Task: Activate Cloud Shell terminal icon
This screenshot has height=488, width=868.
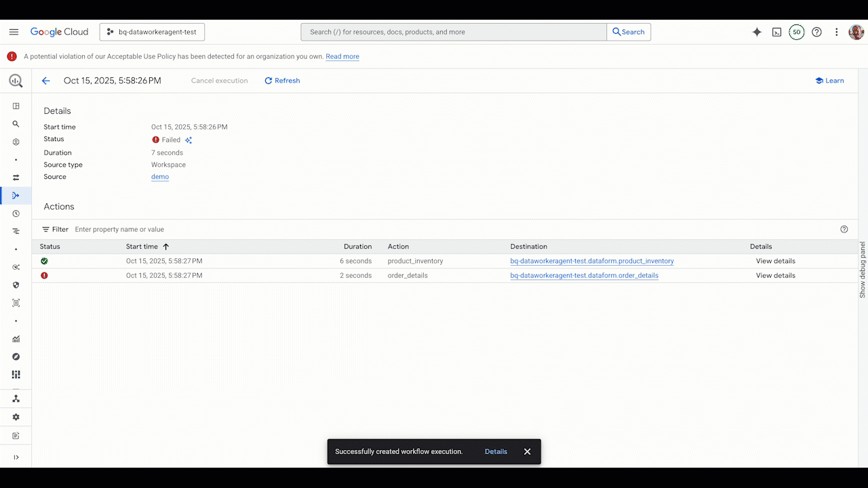Action: 777,32
